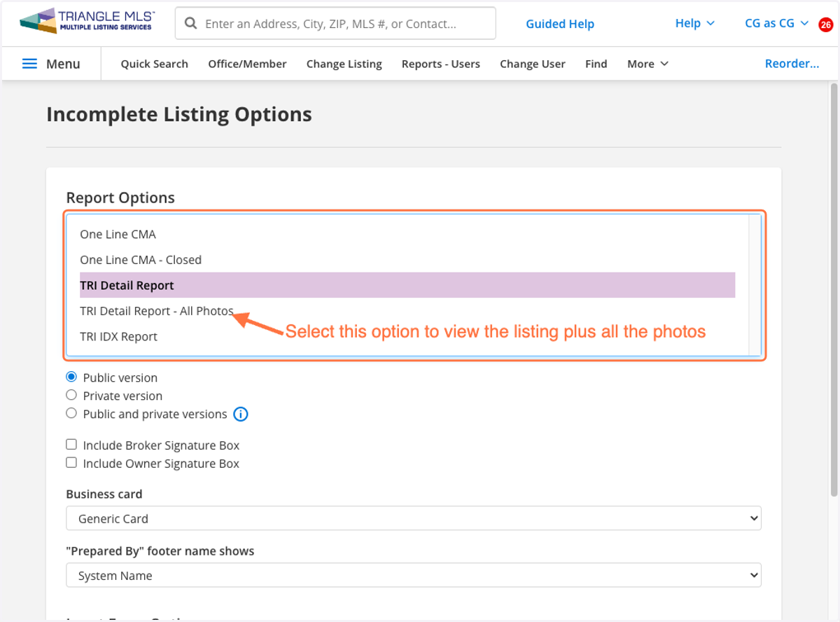Viewport: 840px width, 622px height.
Task: Click the Guided Help link
Action: pyautogui.click(x=560, y=24)
